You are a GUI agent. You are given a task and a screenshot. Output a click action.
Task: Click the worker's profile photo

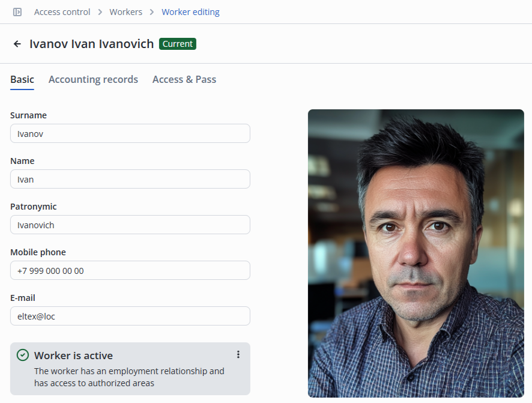(x=416, y=253)
